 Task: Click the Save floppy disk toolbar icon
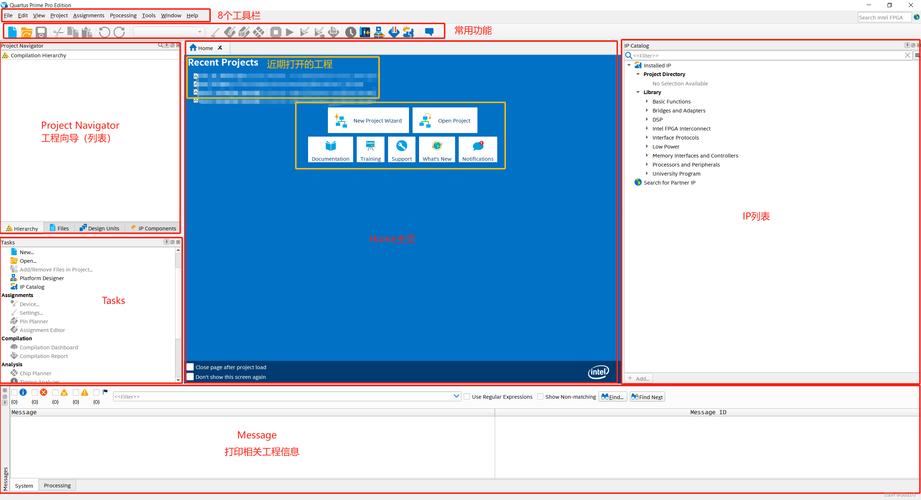41,32
